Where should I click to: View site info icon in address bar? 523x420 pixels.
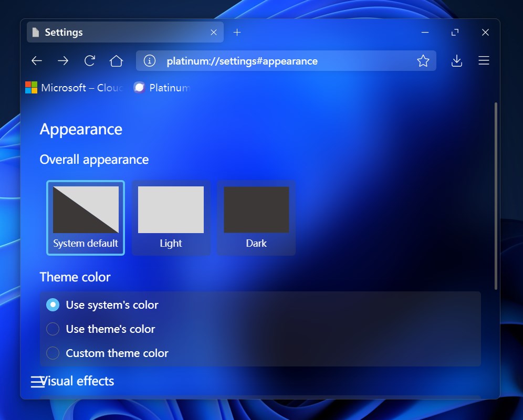point(150,61)
